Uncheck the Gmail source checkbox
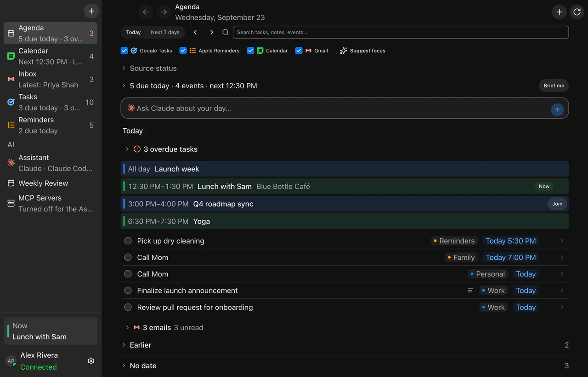Screen dimensions: 588x377 coord(299,51)
